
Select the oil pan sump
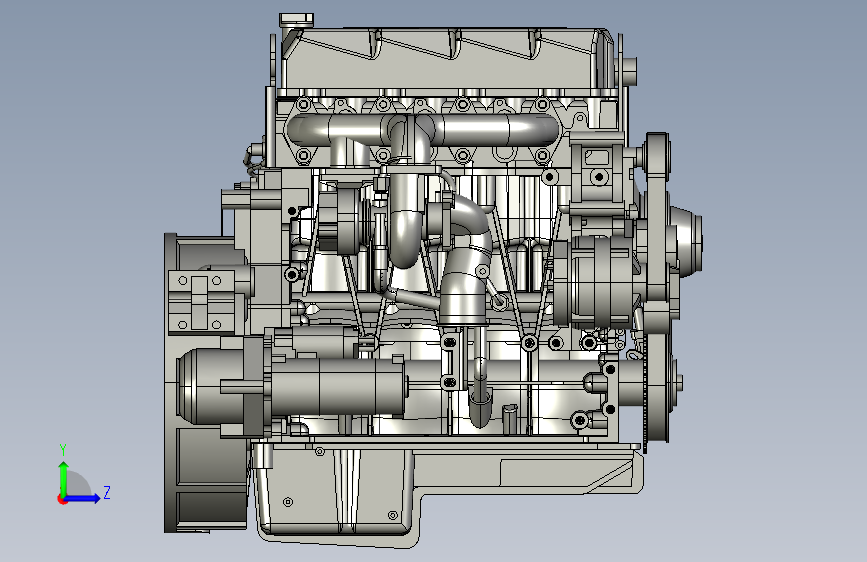pos(337,492)
